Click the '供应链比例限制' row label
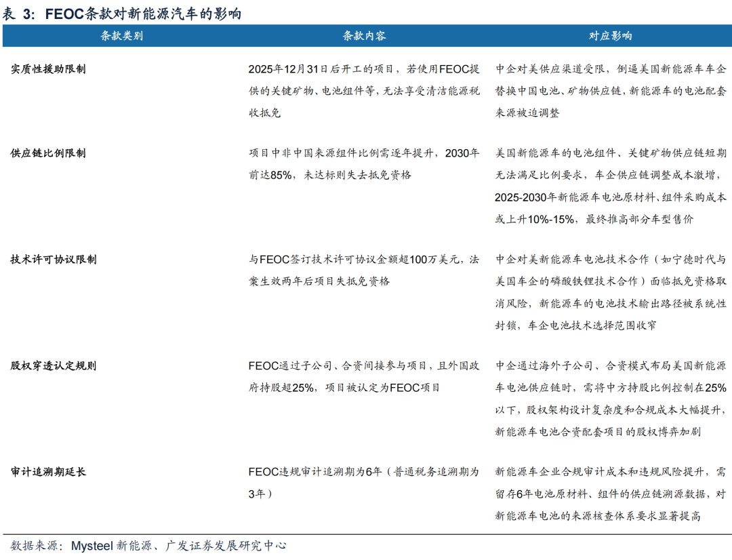The image size is (732, 560). click(x=48, y=153)
